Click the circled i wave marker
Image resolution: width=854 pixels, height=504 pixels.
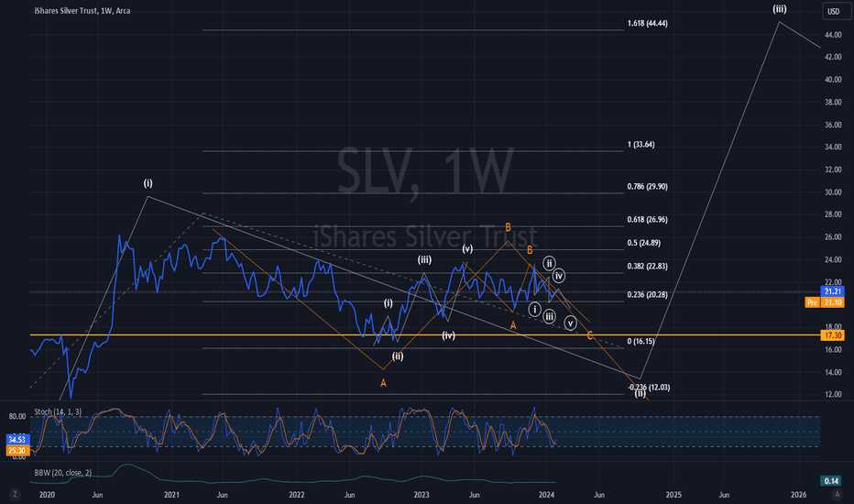[x=535, y=310]
